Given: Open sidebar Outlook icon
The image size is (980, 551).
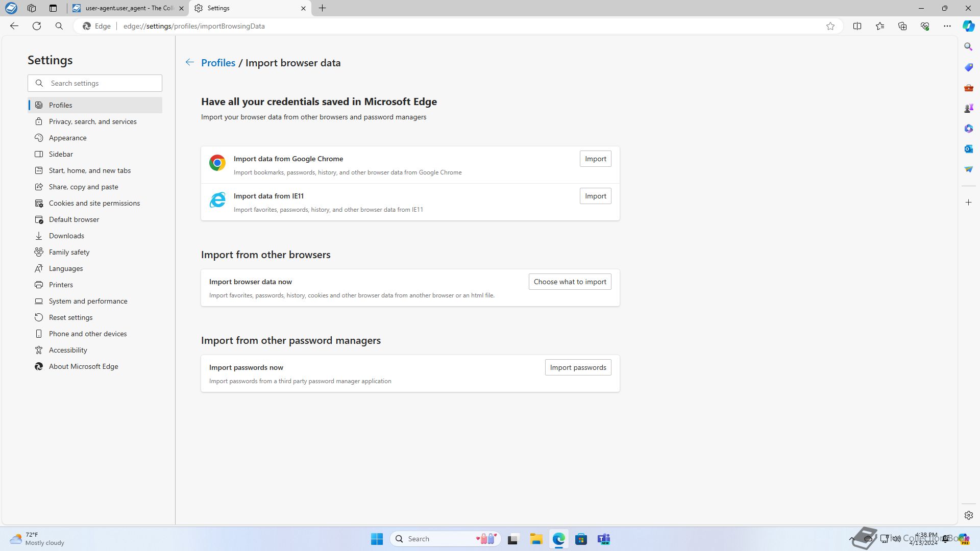Looking at the screenshot, I should (x=968, y=149).
